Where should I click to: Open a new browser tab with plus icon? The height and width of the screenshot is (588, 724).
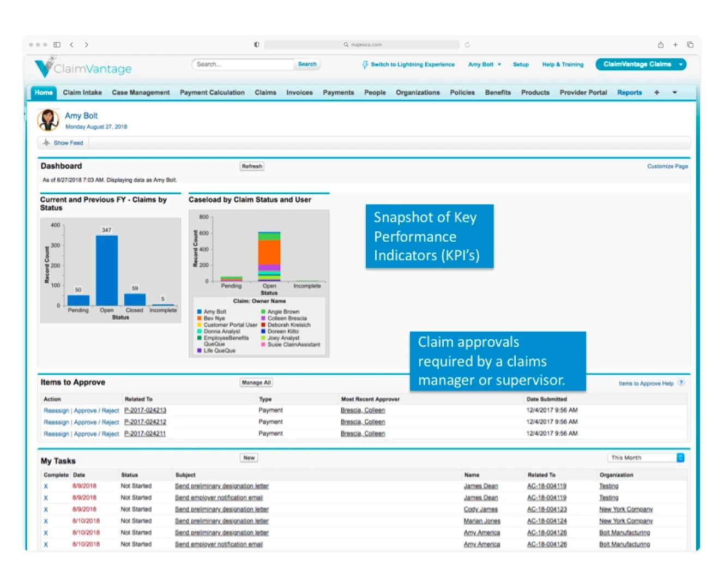(675, 45)
